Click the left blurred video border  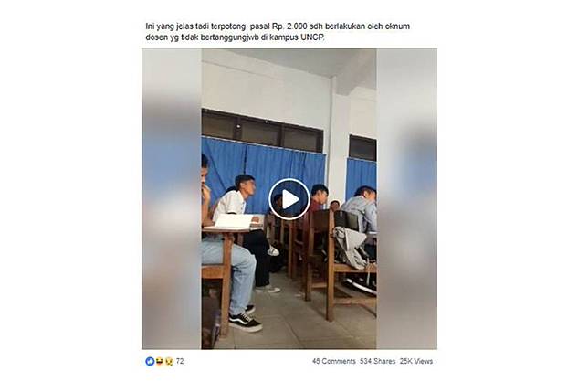pyautogui.click(x=172, y=199)
